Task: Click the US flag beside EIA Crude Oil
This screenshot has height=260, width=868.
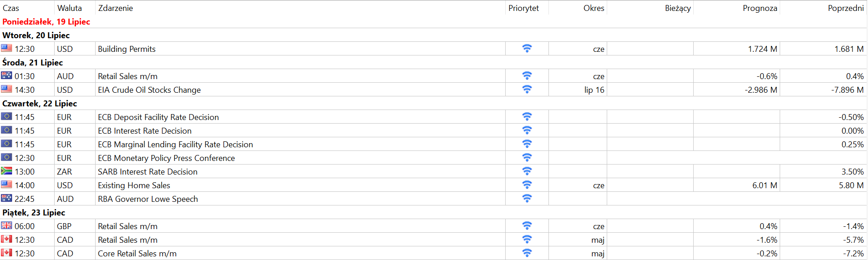Action: pos(6,89)
